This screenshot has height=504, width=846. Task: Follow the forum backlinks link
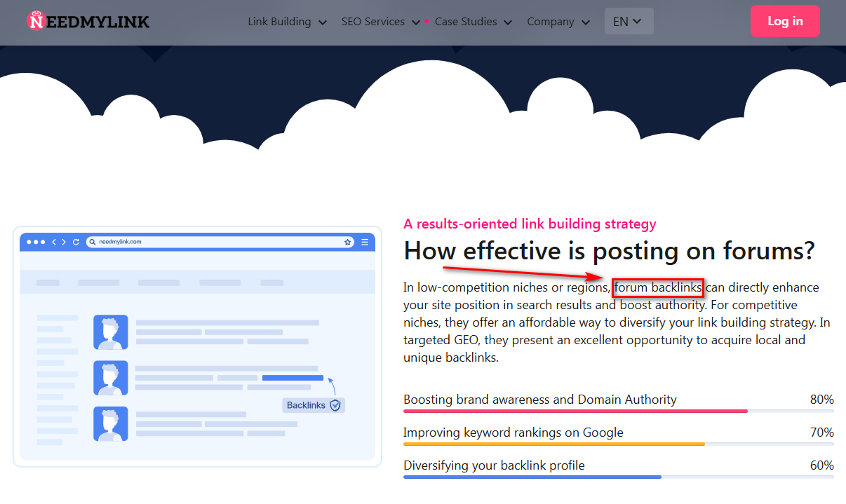pos(658,287)
